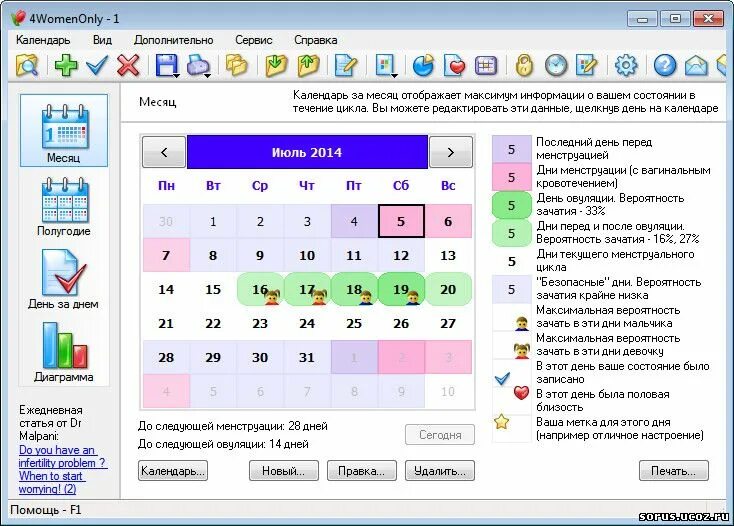Click the Новый... button
This screenshot has width=734, height=526.
pos(284,471)
